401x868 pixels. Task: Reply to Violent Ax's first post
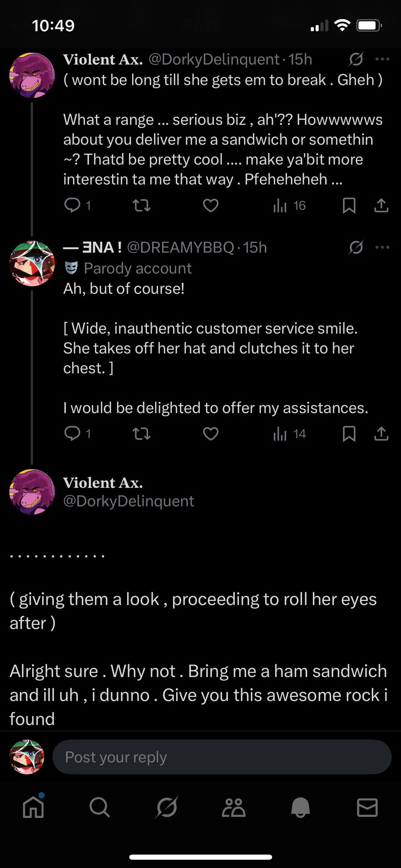tap(72, 205)
